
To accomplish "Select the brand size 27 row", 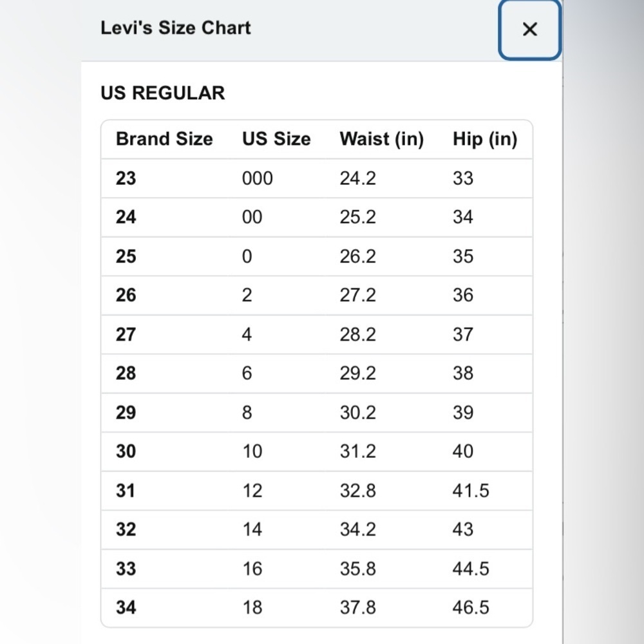I will [x=317, y=334].
